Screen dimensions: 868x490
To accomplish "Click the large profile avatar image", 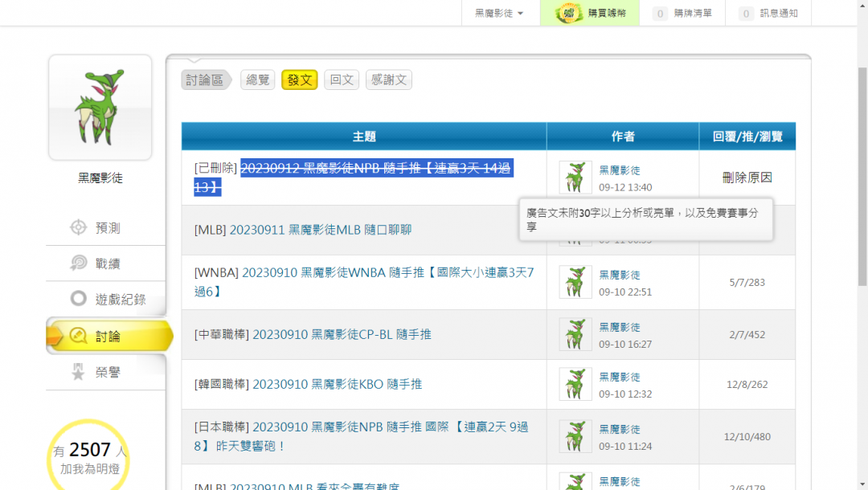I will click(x=100, y=108).
